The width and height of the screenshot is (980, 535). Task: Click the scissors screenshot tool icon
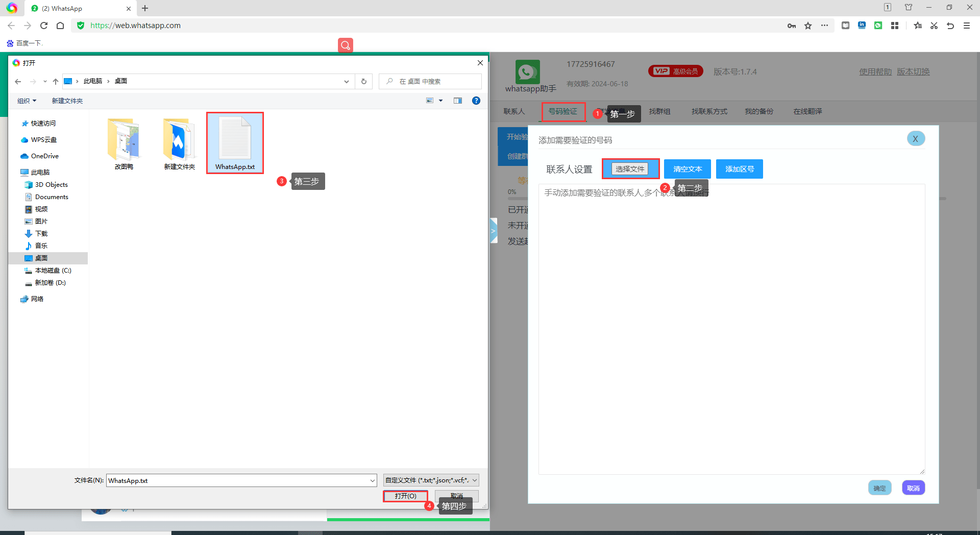pos(934,26)
